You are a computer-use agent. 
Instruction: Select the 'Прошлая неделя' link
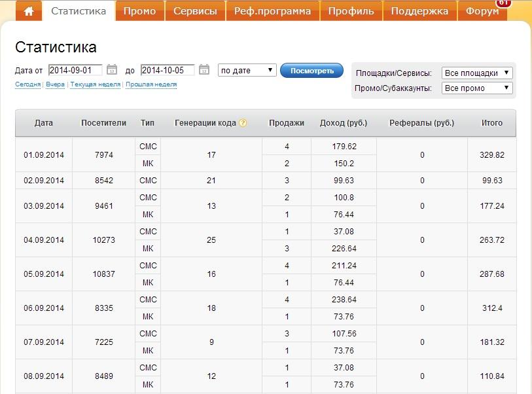point(152,86)
